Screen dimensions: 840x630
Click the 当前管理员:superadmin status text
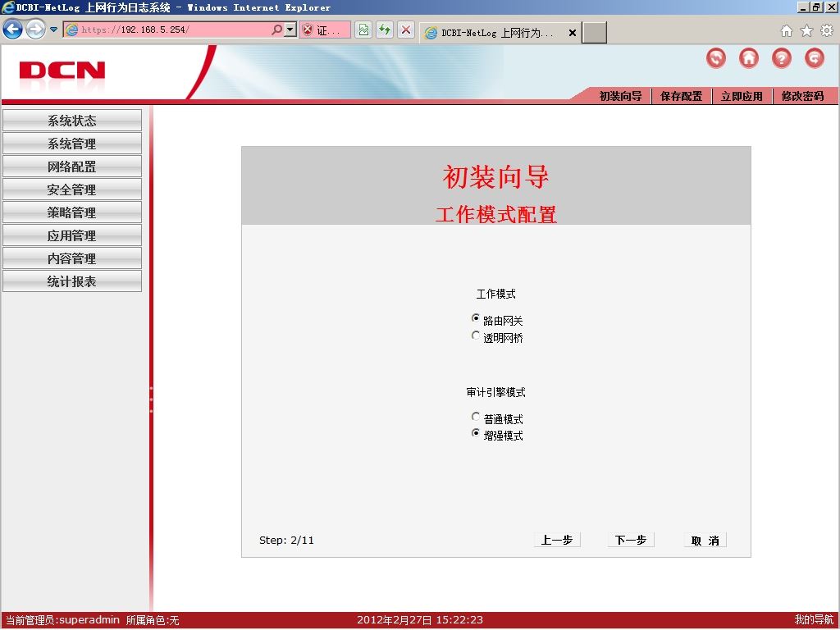62,620
